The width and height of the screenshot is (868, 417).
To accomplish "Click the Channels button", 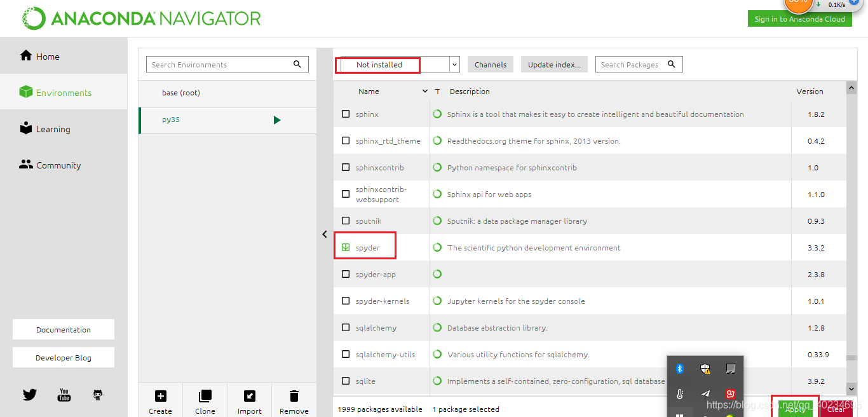I will click(491, 64).
